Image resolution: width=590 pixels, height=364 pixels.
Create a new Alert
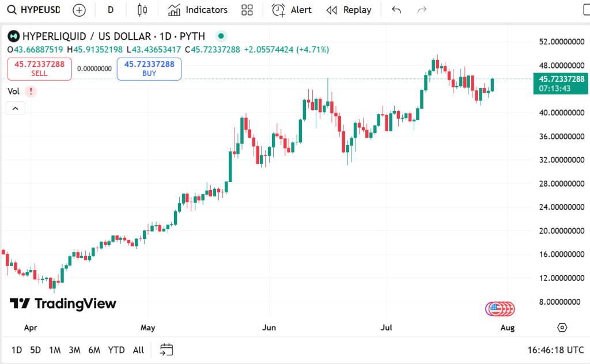pyautogui.click(x=292, y=10)
